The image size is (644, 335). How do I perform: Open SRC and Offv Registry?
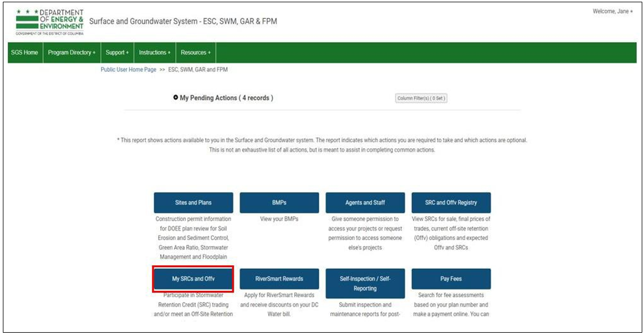(451, 202)
